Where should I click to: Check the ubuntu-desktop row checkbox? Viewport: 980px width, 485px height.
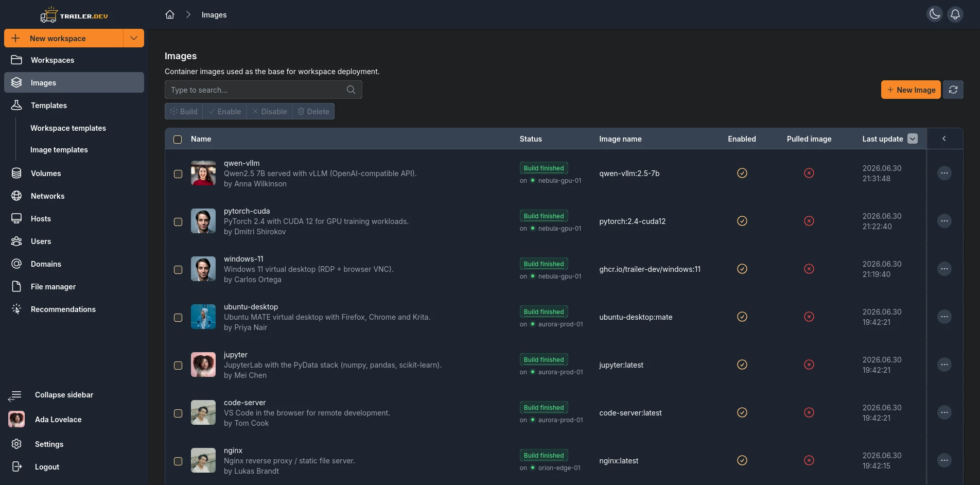tap(178, 318)
